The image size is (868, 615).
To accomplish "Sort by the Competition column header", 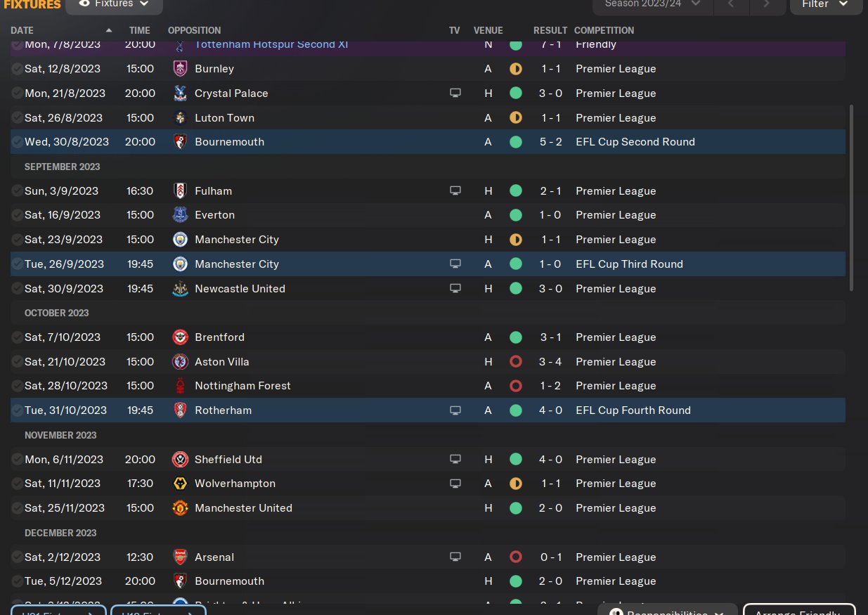I will pos(604,30).
